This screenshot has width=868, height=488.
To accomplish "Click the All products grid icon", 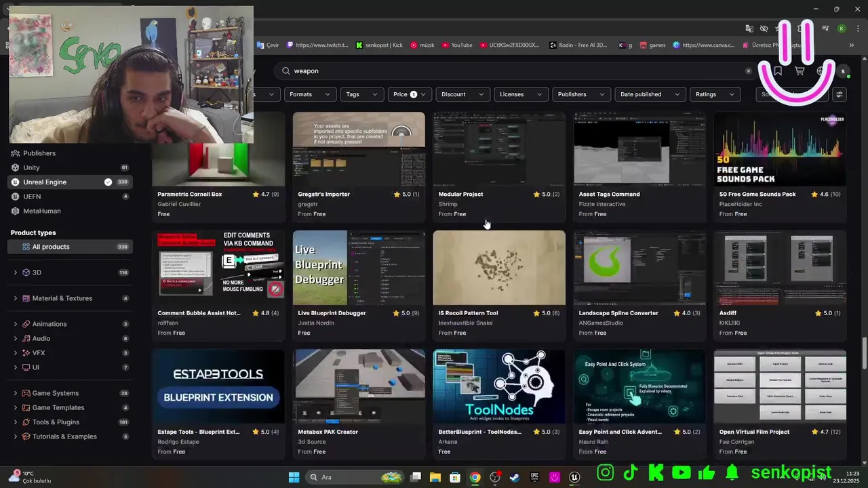I will tap(26, 247).
